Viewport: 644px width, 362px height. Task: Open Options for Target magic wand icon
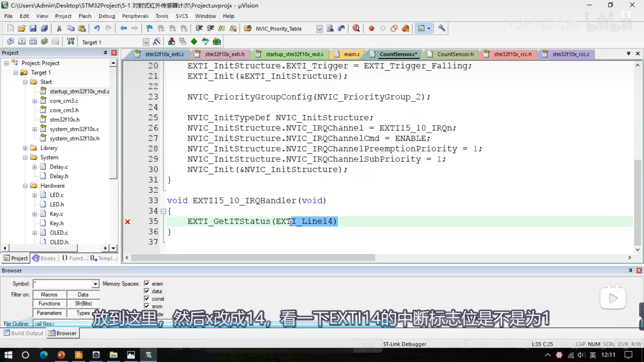pyautogui.click(x=156, y=42)
